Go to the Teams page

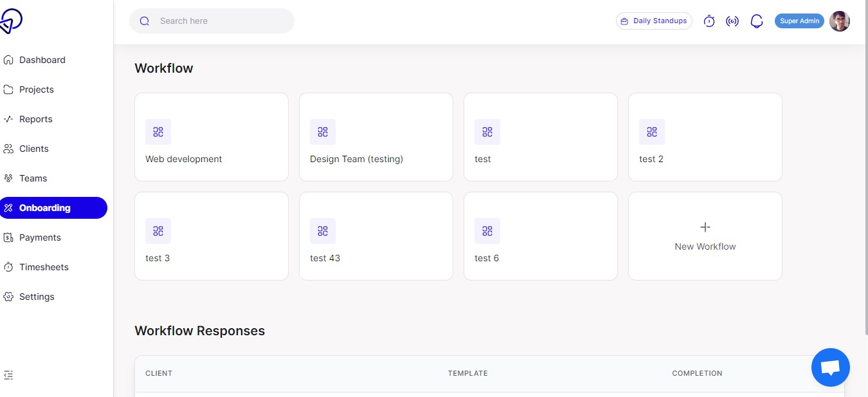click(33, 178)
